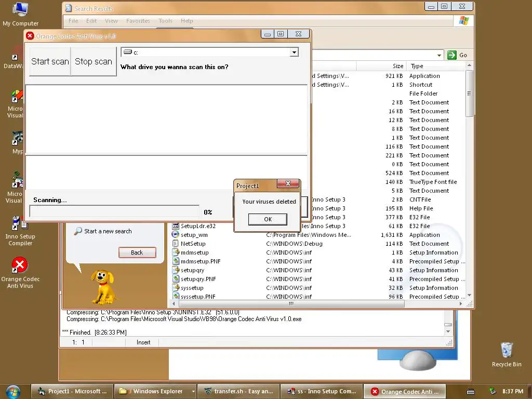Click the Search Companion dog character
This screenshot has height=399, width=532.
tap(103, 287)
